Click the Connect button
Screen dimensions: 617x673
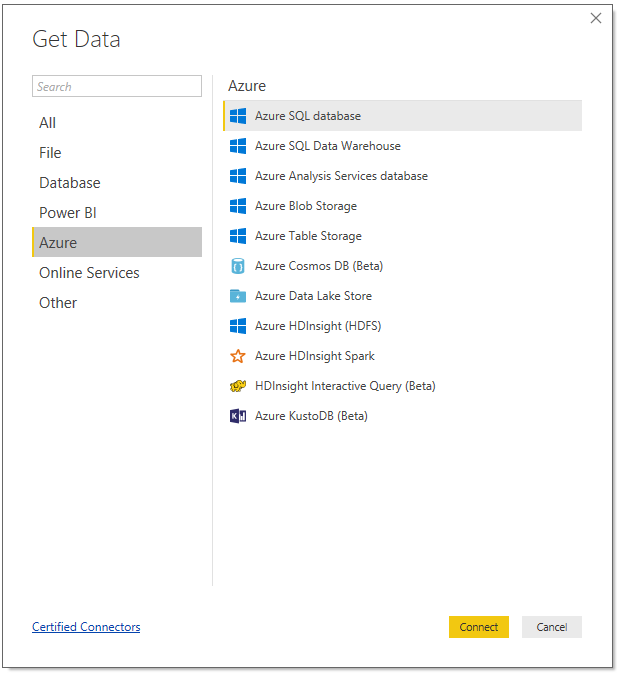[x=479, y=627]
